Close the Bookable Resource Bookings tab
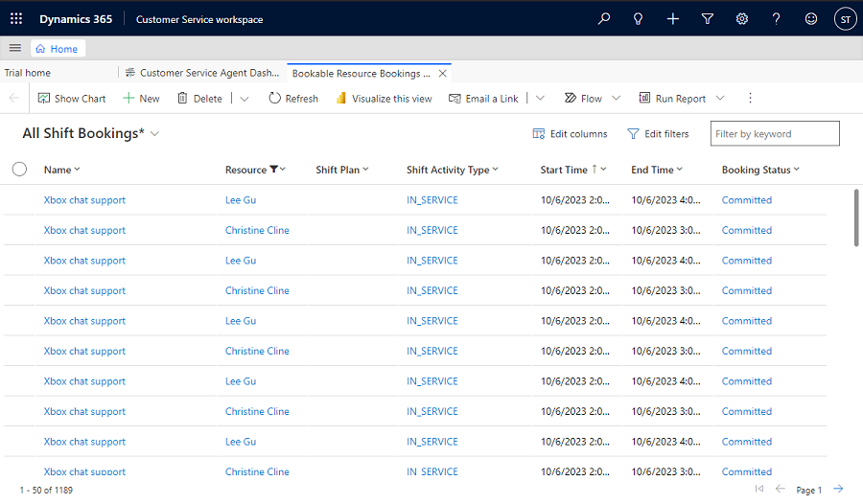The width and height of the screenshot is (863, 504). click(442, 73)
